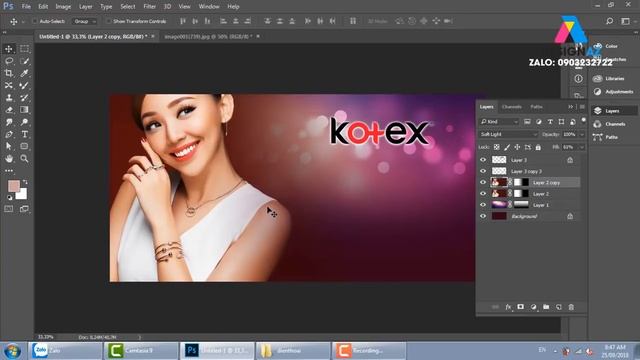
Task: Toggle Auto-Select checkbox
Action: [x=35, y=21]
